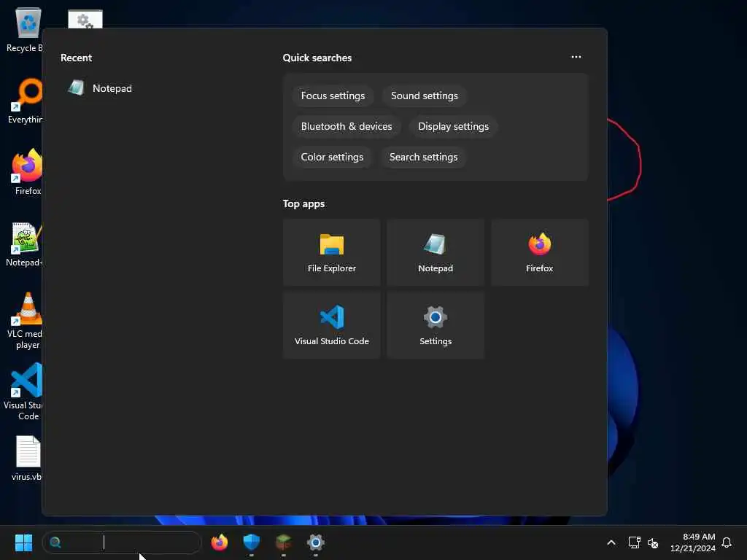Select the Bluetooth & devices chip
The image size is (747, 560).
347,126
